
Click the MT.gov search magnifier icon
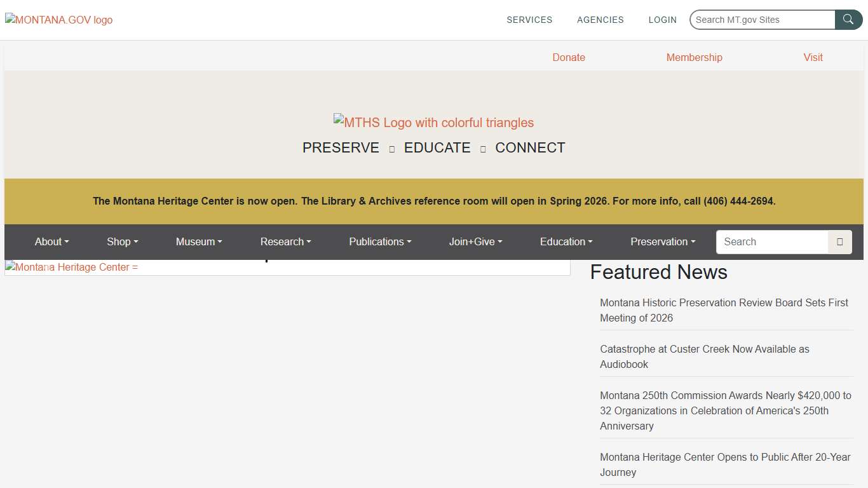(x=848, y=20)
